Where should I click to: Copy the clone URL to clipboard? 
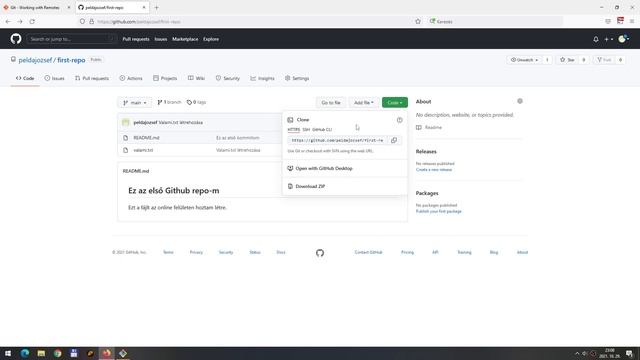(394, 140)
